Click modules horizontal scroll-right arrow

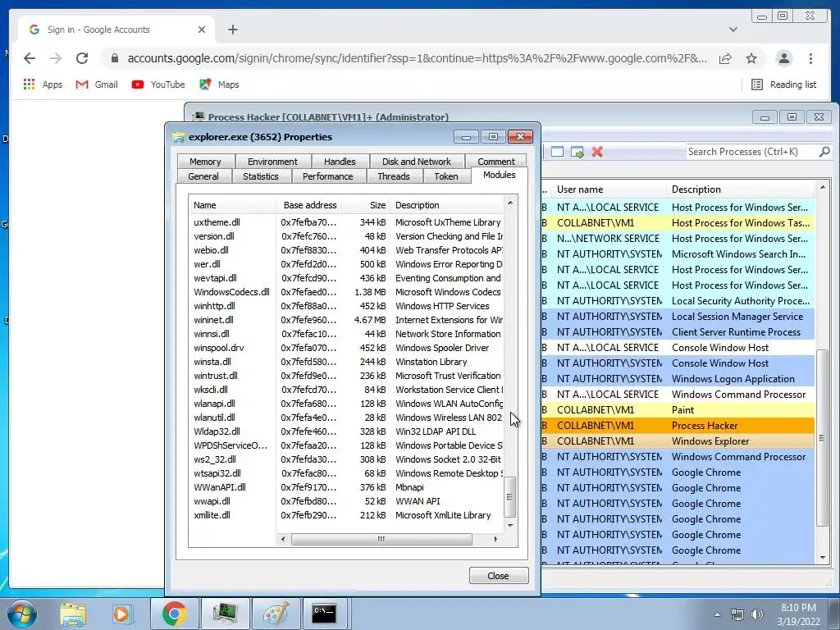pos(496,540)
